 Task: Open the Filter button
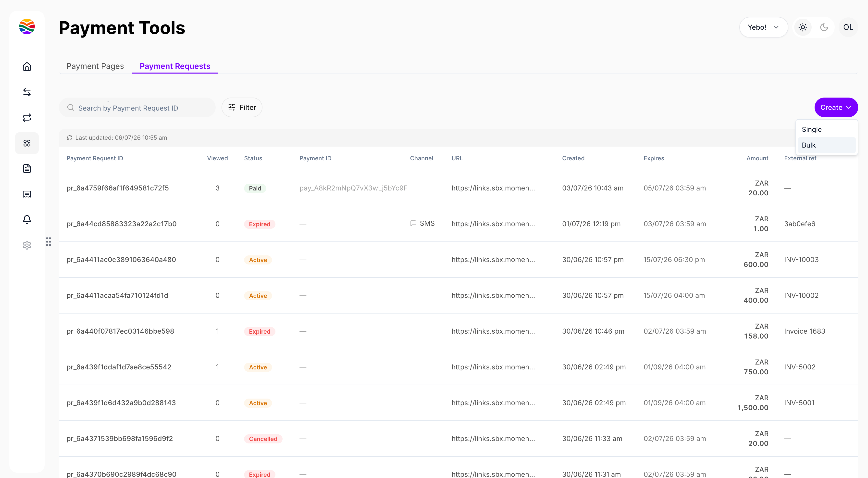(x=242, y=108)
